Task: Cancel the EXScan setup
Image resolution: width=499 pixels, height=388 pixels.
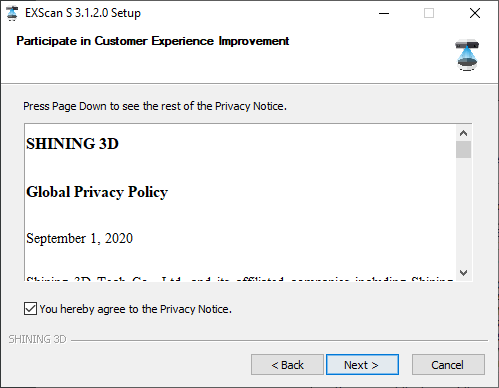Action: [x=448, y=365]
